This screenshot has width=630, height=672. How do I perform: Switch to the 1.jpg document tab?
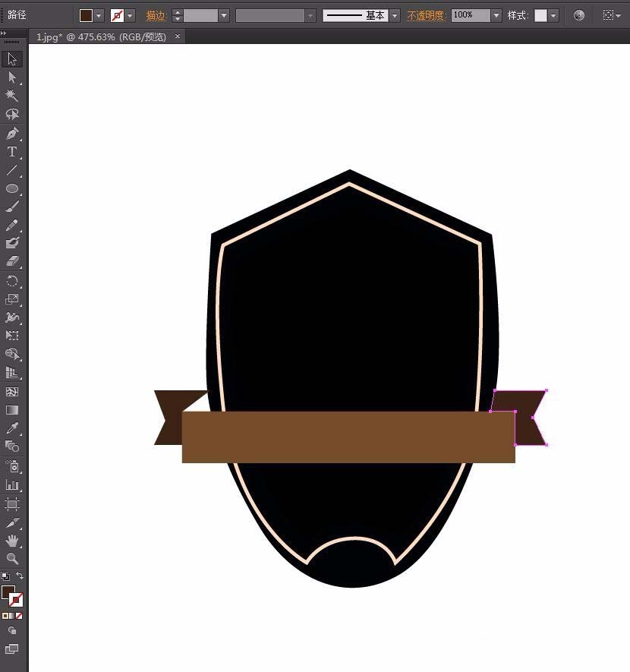pos(101,36)
